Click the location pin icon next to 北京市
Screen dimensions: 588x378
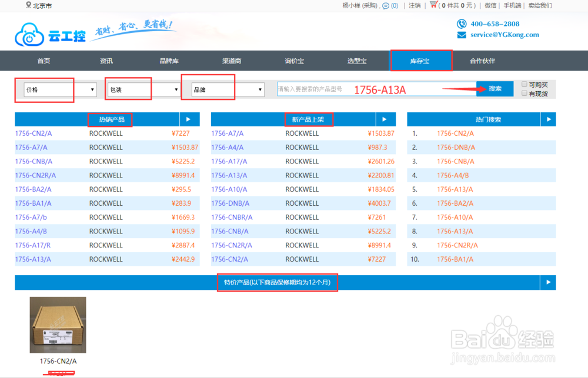28,5
